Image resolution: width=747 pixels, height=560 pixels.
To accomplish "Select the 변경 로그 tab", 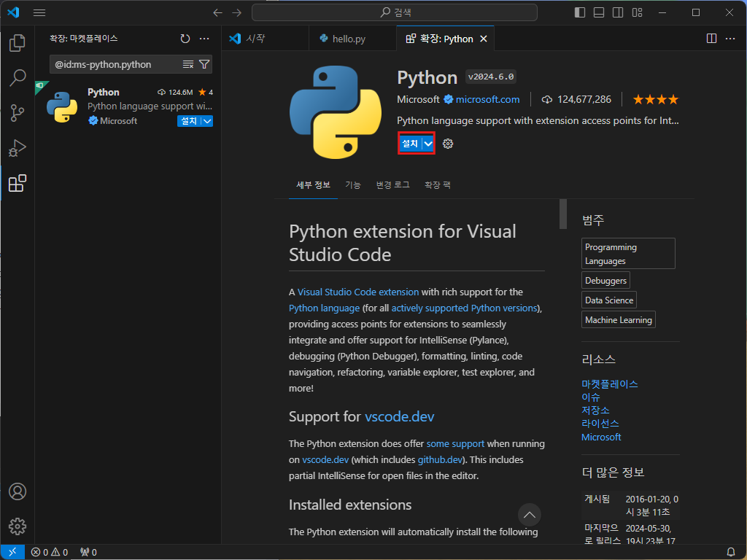I will [x=392, y=184].
